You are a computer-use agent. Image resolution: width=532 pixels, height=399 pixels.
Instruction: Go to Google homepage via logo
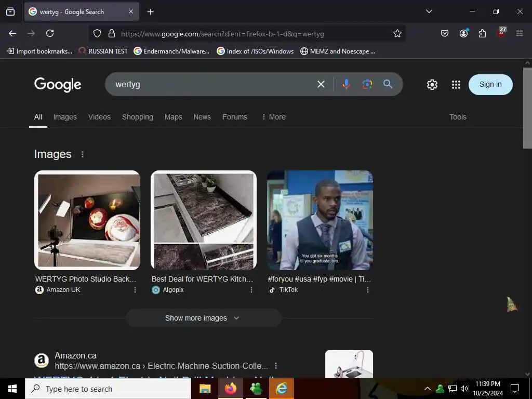click(58, 85)
